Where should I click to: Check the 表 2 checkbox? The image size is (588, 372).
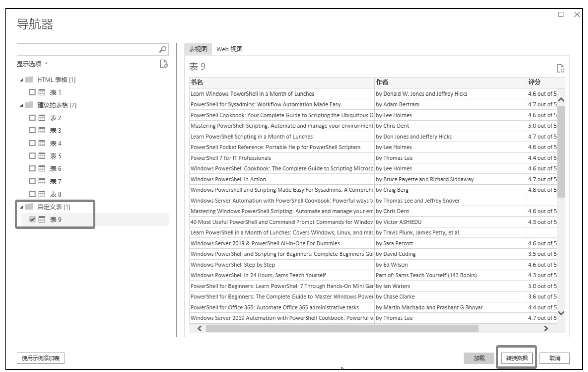32,118
